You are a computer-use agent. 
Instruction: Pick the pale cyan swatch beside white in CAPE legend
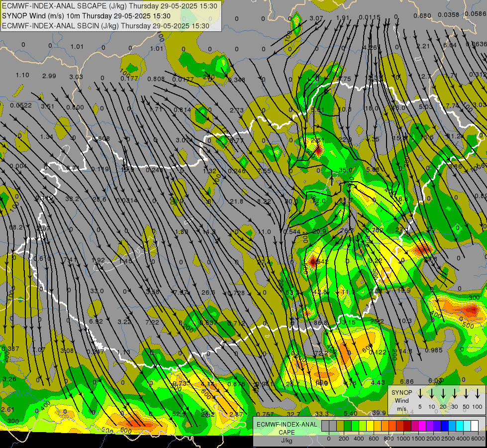467,426
